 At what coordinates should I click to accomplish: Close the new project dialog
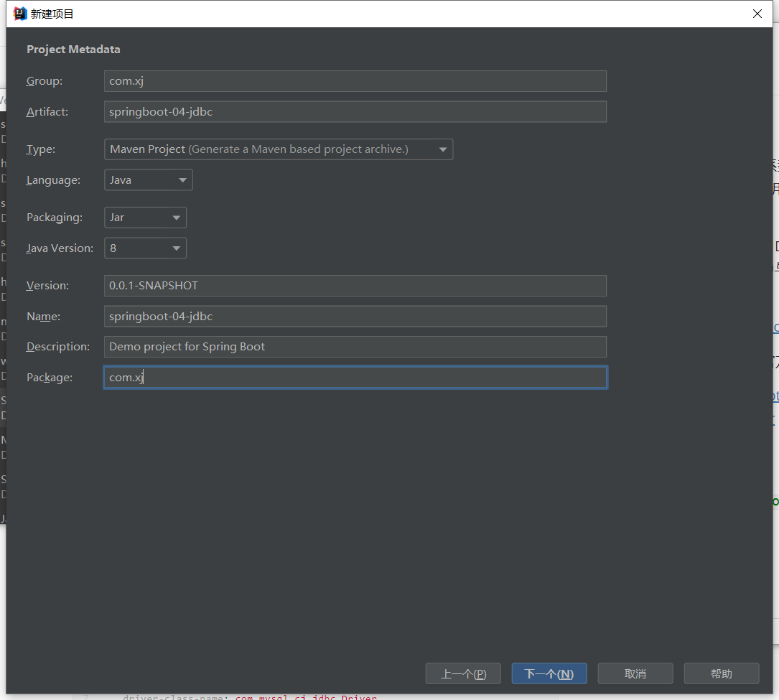click(x=757, y=14)
